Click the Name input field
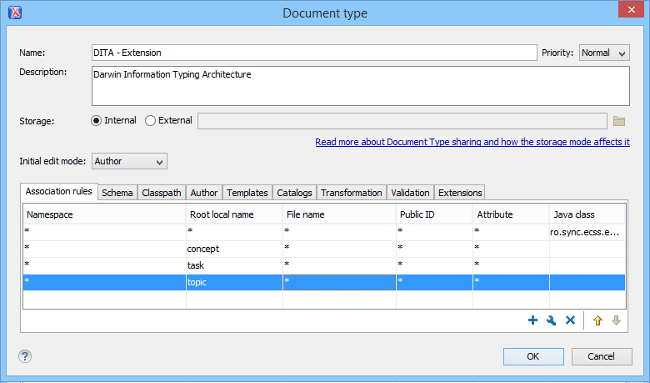The width and height of the screenshot is (650, 383). coord(314,53)
